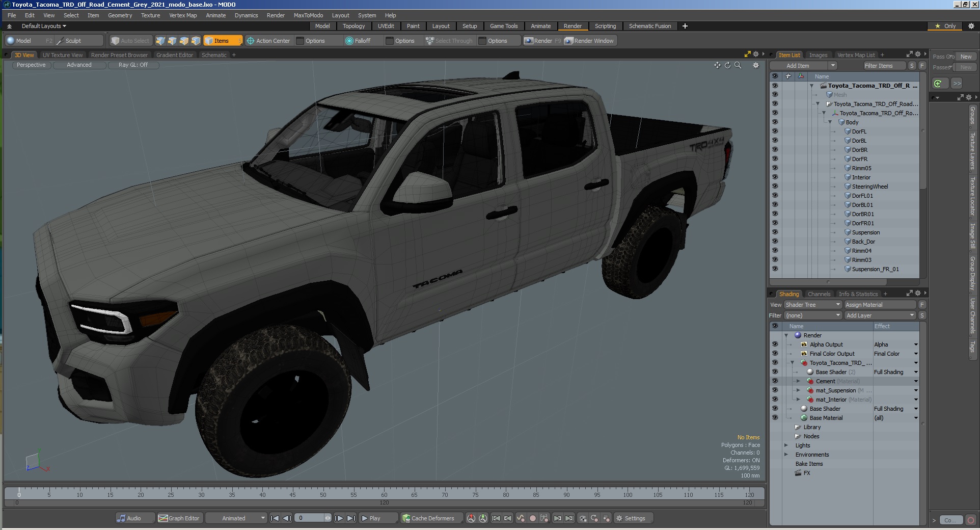Click the Render F9 button

[542, 41]
